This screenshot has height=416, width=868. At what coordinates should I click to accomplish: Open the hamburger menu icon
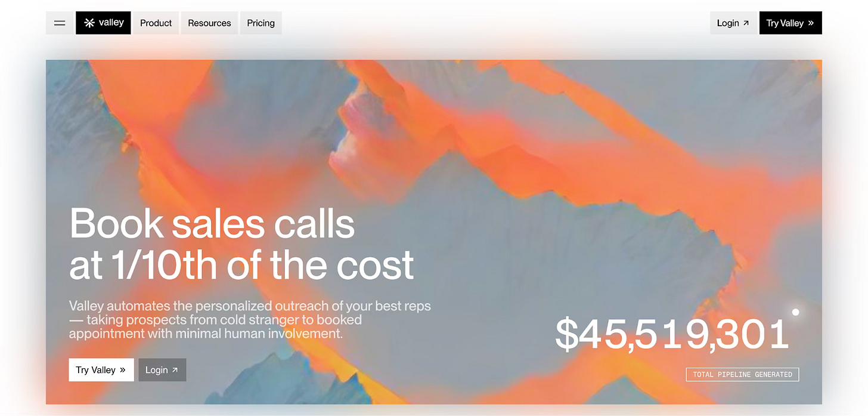60,23
